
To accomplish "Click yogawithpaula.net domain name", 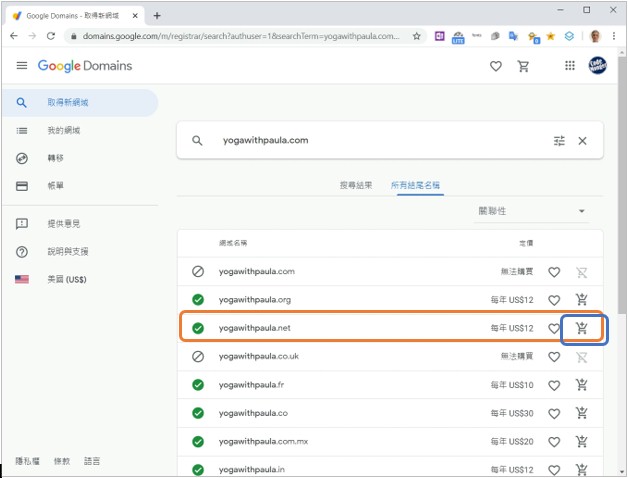I will click(x=254, y=328).
